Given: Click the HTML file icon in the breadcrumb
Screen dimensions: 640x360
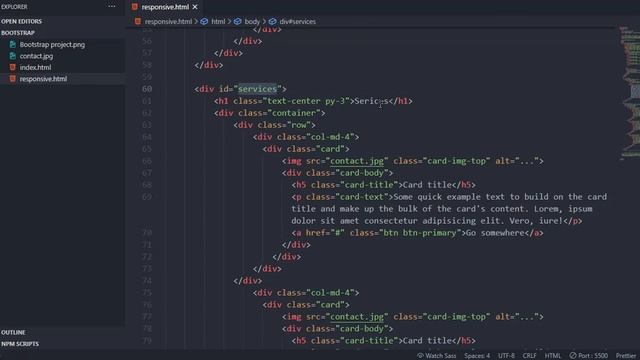Looking at the screenshot, I should point(138,22).
